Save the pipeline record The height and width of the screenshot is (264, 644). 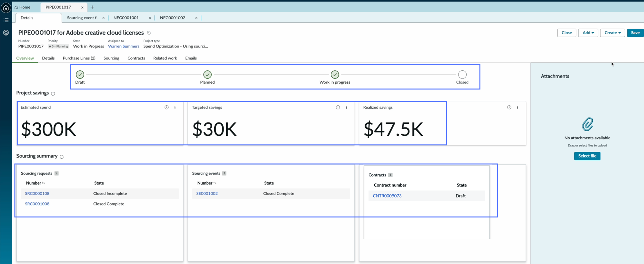(635, 33)
